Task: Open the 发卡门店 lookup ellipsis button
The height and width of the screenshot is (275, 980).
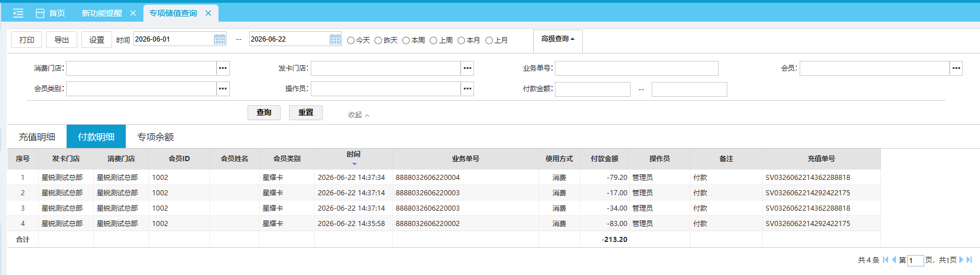Action: coord(467,68)
